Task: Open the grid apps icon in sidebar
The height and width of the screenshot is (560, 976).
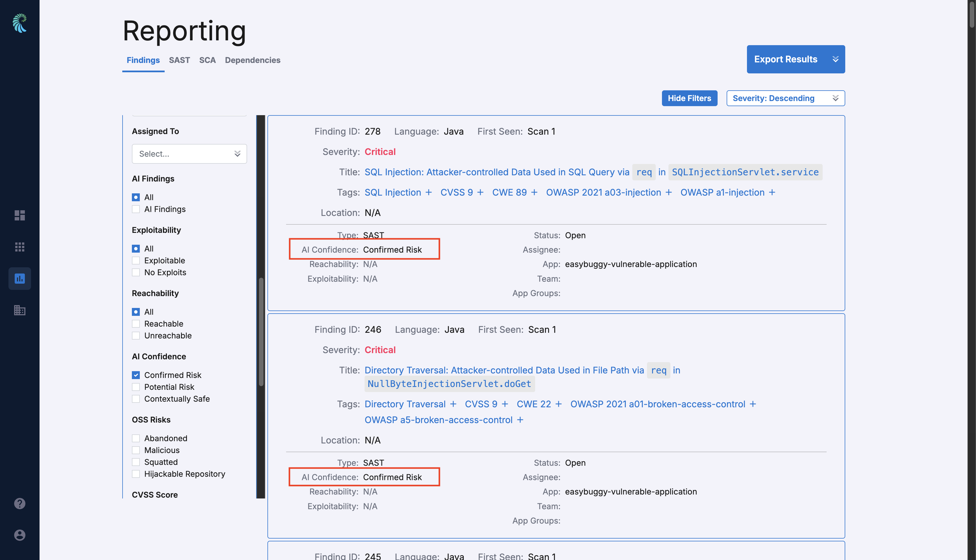Action: (19, 247)
